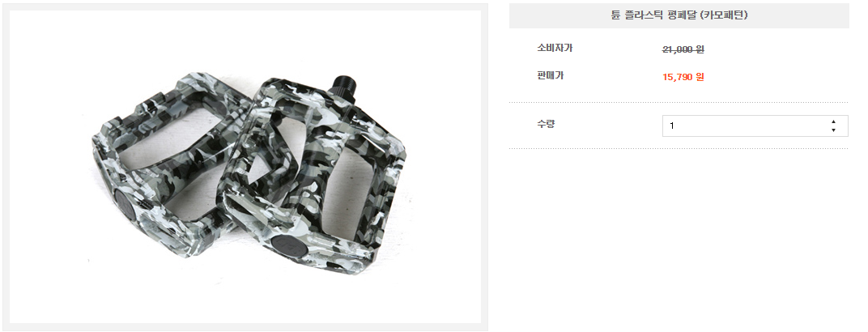
Task: Click the crossed-out price 21,000 원
Action: click(x=683, y=49)
